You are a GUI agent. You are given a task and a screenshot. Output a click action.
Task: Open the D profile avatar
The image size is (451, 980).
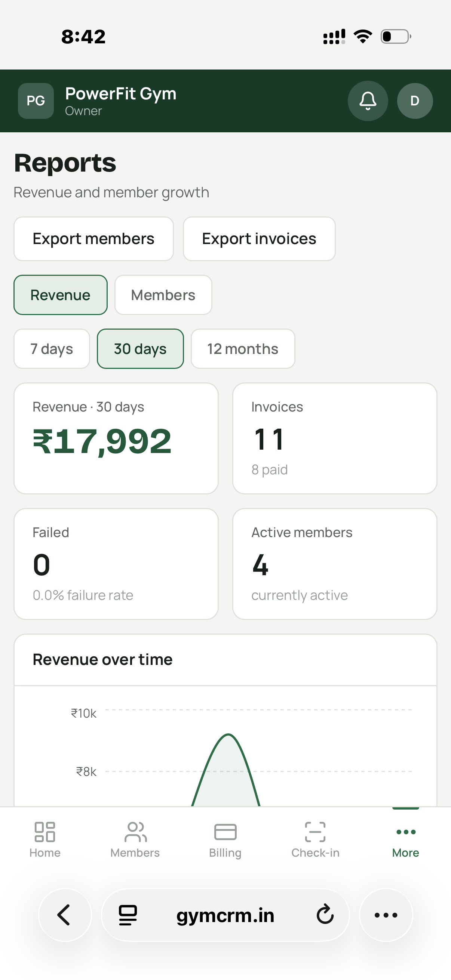pos(415,101)
